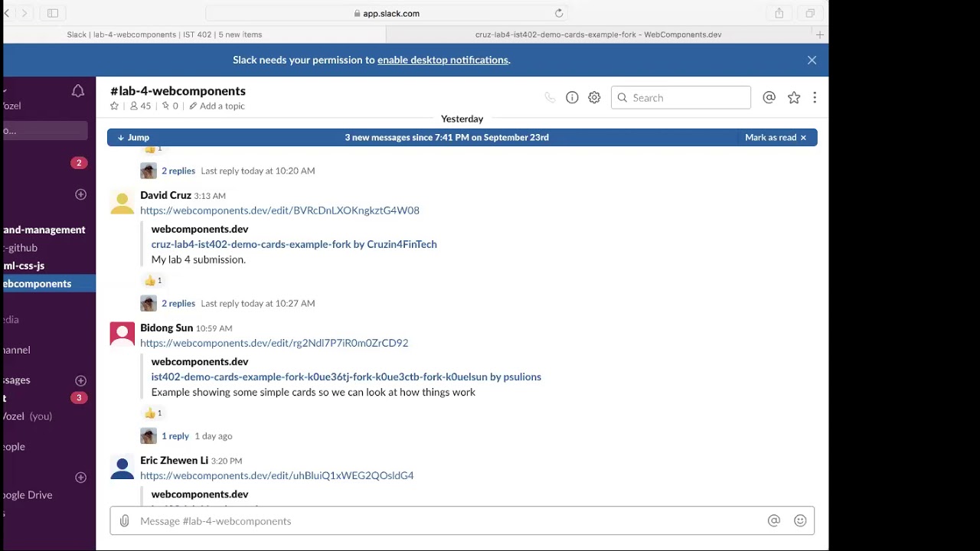Attach a file with paperclip icon
This screenshot has height=551, width=980.
(x=124, y=521)
